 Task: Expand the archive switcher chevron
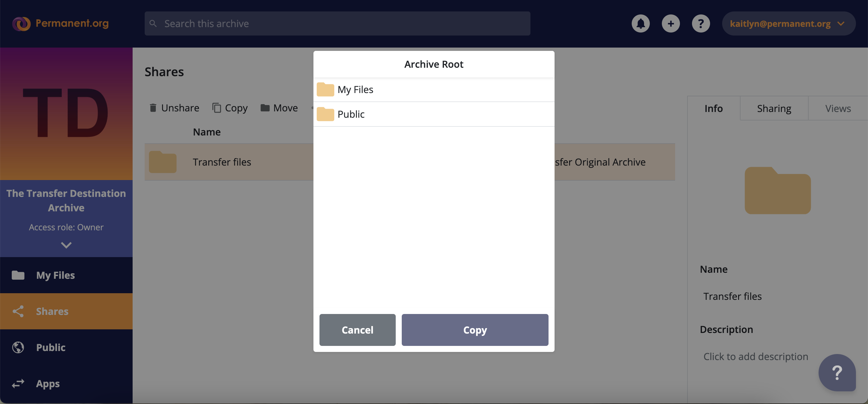[66, 245]
